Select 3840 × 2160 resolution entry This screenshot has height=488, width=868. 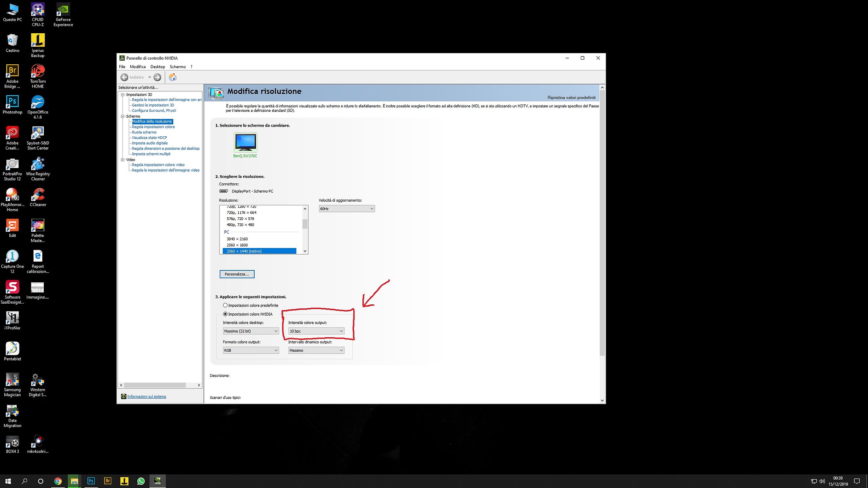[237, 239]
